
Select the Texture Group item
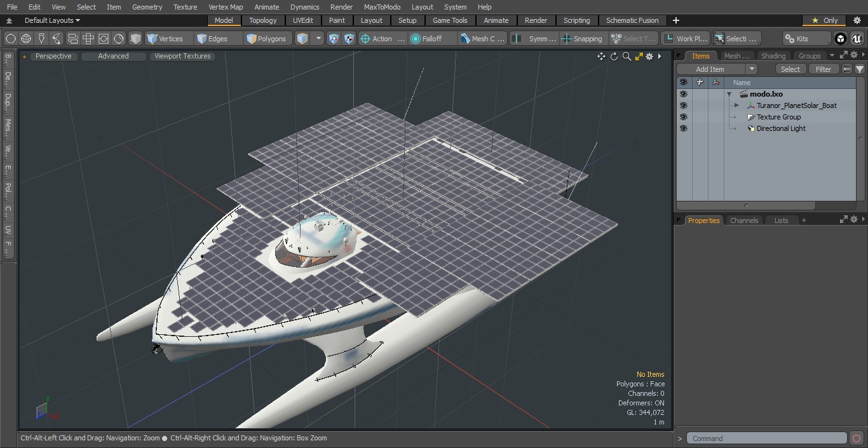point(778,117)
